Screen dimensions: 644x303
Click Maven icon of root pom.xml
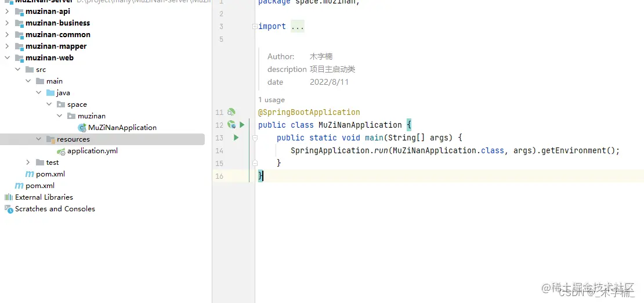coord(19,185)
